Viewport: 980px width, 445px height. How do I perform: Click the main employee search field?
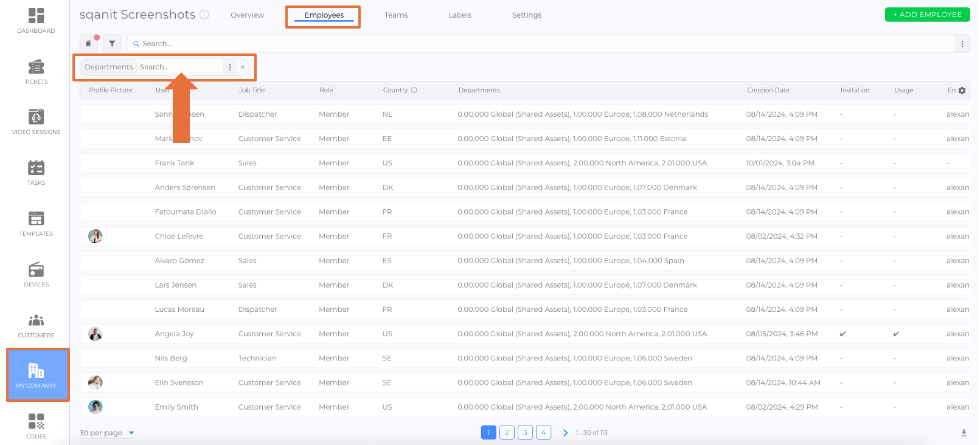[x=541, y=44]
